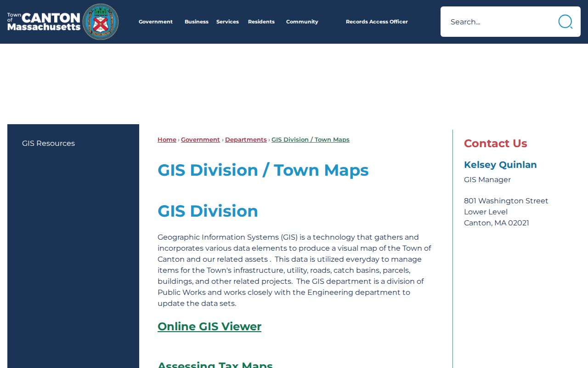
Task: Open the Community menu
Action: [302, 22]
